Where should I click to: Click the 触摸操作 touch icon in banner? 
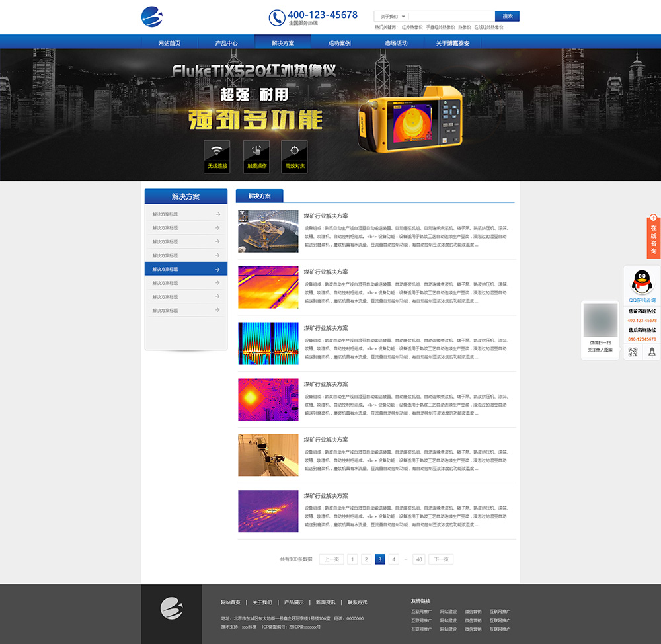point(256,157)
